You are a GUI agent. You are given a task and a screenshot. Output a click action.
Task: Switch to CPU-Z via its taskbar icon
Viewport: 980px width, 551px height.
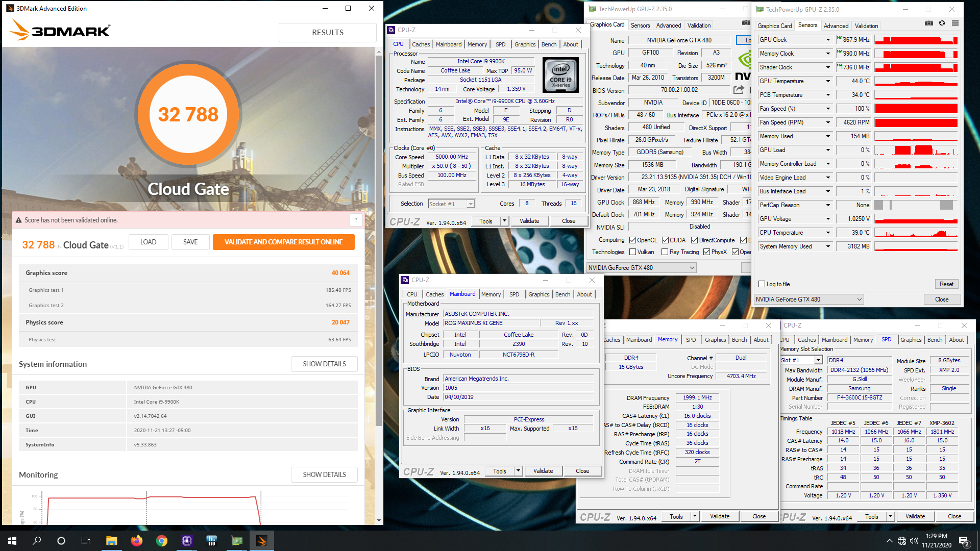(186, 541)
